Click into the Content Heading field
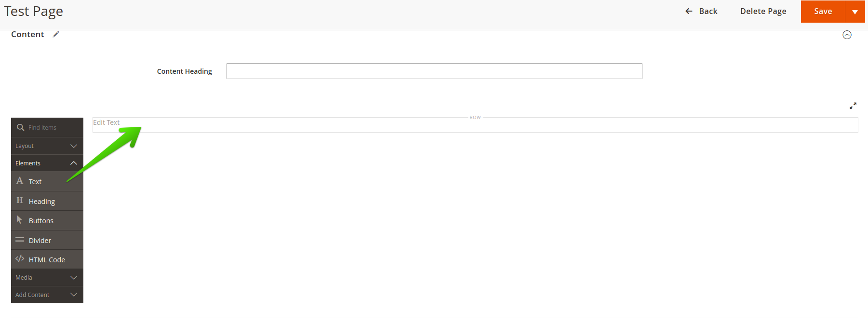Image resolution: width=868 pixels, height=324 pixels. [x=434, y=71]
